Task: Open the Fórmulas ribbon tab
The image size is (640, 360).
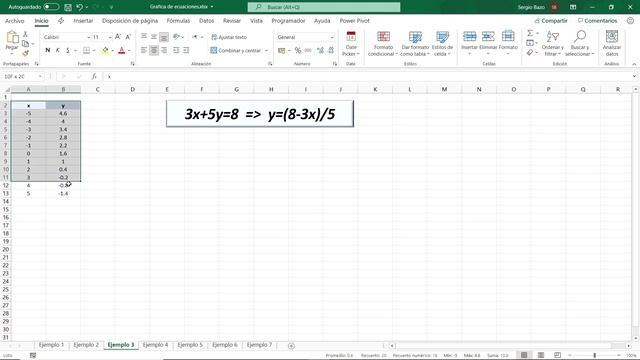Action: 178,21
